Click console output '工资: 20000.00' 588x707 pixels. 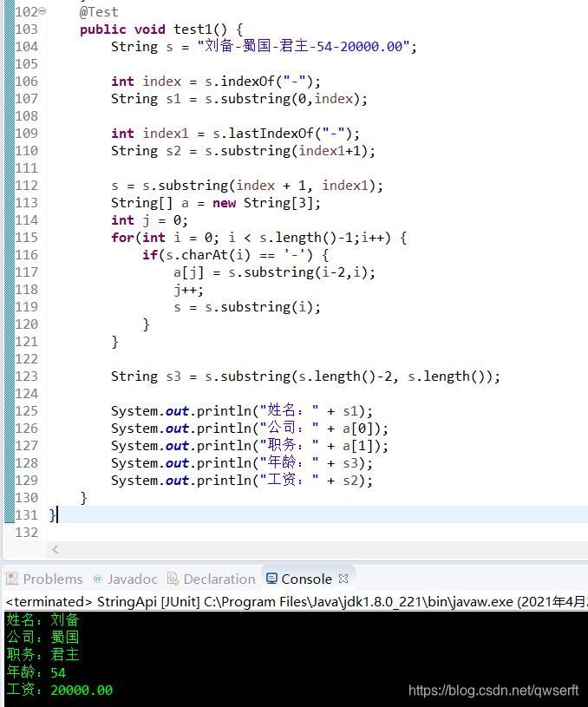(x=60, y=690)
